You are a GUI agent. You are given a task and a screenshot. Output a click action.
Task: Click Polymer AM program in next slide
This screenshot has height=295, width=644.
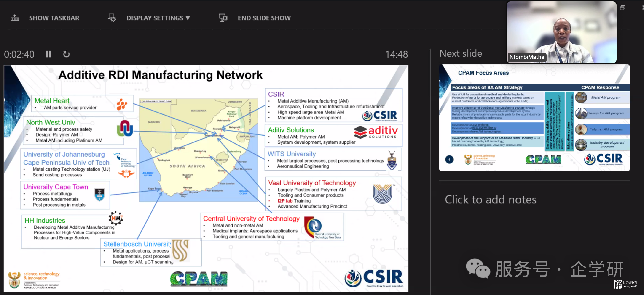[606, 129]
